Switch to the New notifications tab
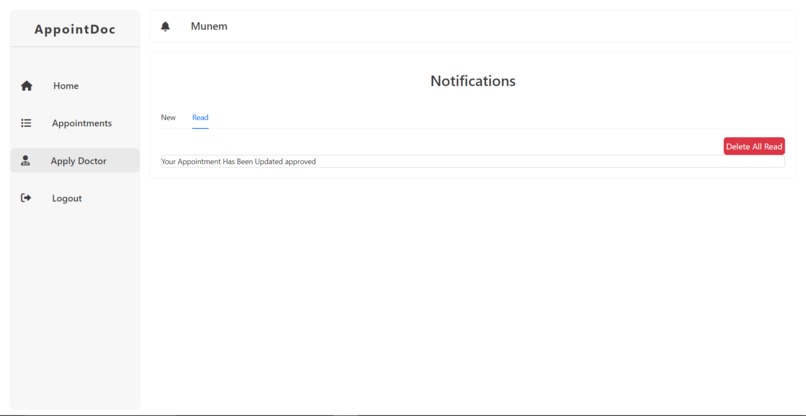 tap(168, 117)
